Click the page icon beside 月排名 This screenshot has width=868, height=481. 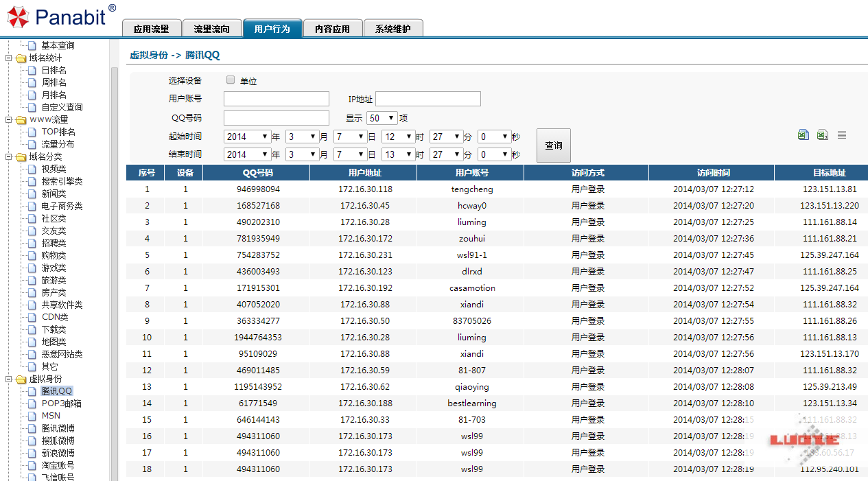point(32,95)
